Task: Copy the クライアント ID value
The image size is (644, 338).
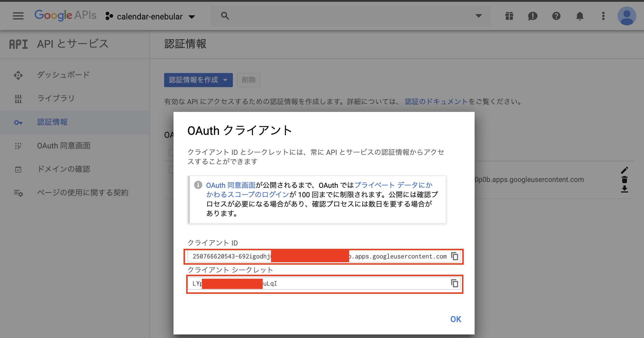Action: click(455, 256)
